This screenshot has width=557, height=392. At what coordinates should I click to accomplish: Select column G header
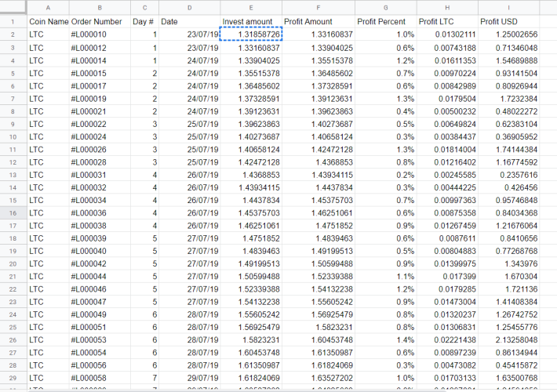point(385,8)
